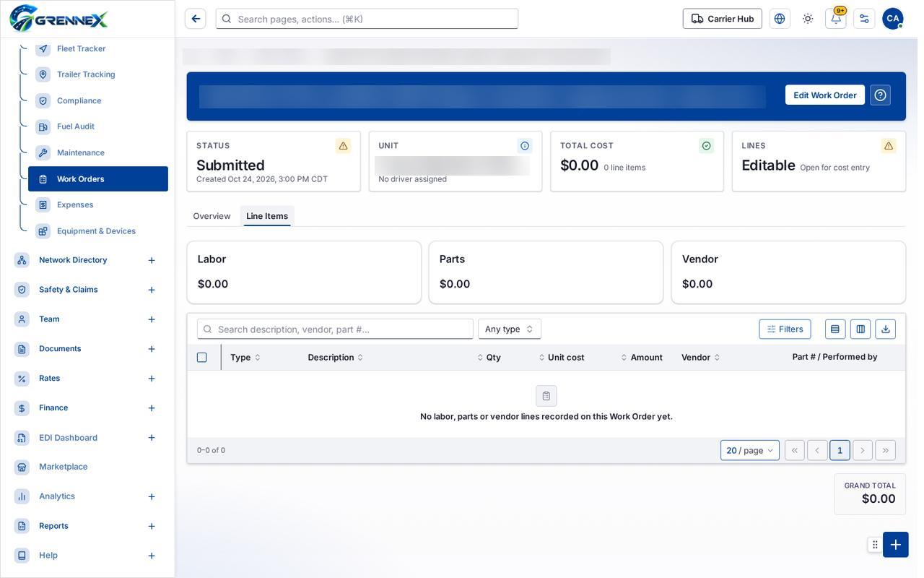Open the notifications bell
Image resolution: width=924 pixels, height=578 pixels.
click(x=836, y=19)
